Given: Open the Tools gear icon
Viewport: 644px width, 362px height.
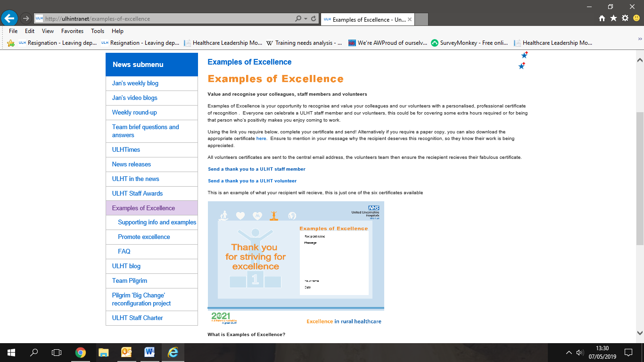Looking at the screenshot, I should (625, 18).
